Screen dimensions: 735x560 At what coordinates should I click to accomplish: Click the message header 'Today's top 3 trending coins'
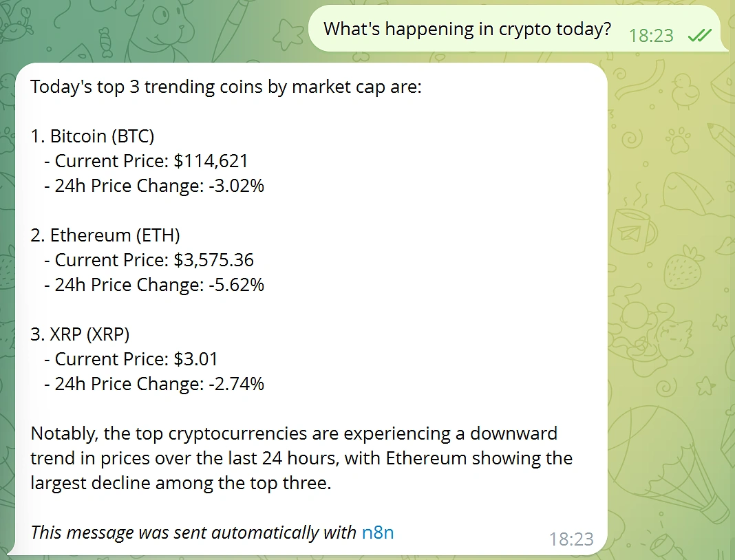coord(226,86)
